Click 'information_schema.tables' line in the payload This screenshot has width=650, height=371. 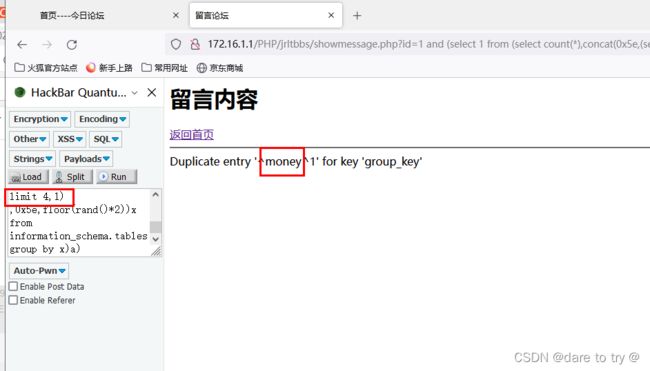point(78,236)
